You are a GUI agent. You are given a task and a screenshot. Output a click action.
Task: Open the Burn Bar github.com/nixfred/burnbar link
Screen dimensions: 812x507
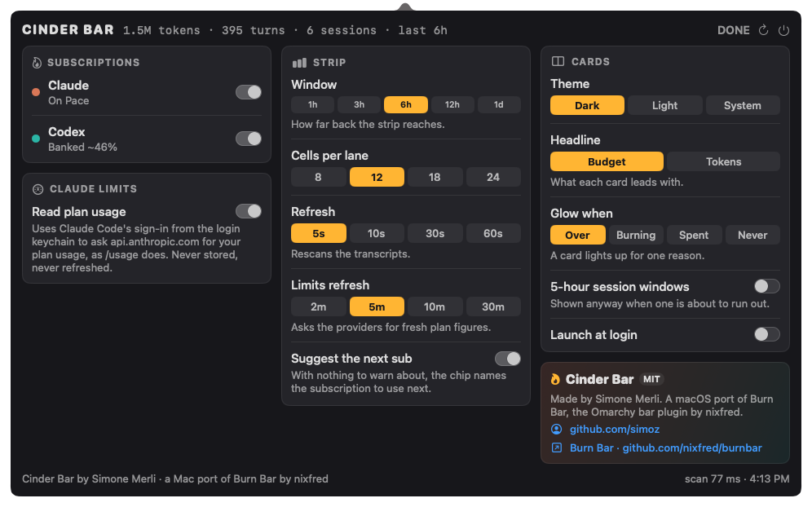(666, 448)
